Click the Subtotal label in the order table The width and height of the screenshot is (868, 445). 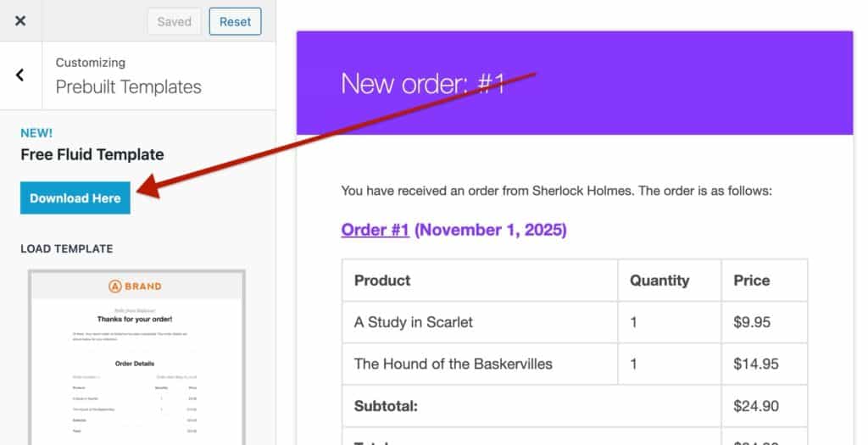click(x=387, y=406)
